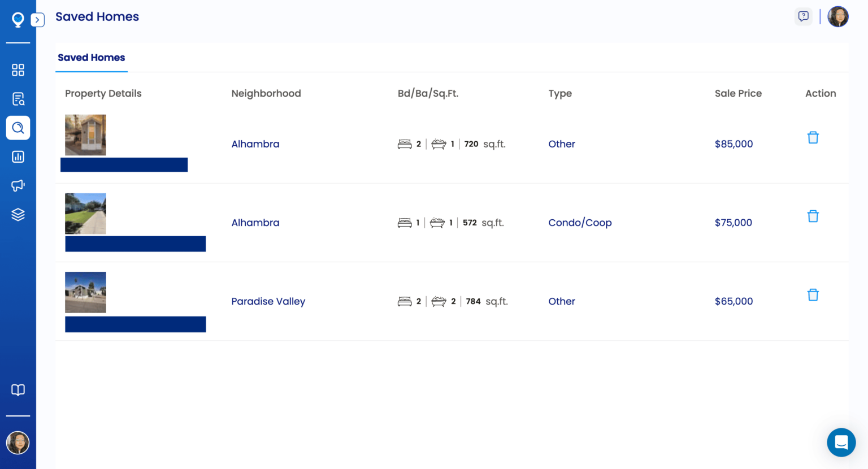View the first property's photo thumbnail

click(85, 134)
